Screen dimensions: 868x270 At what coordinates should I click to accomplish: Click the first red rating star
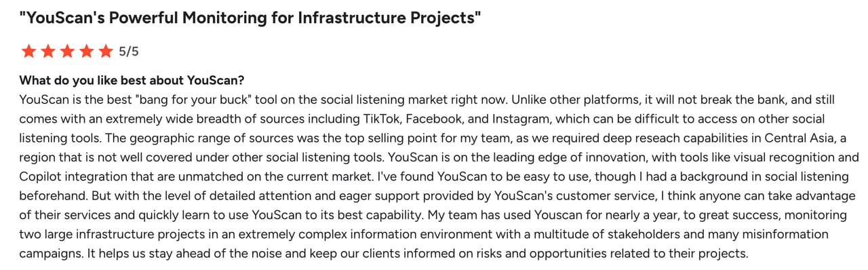point(28,51)
